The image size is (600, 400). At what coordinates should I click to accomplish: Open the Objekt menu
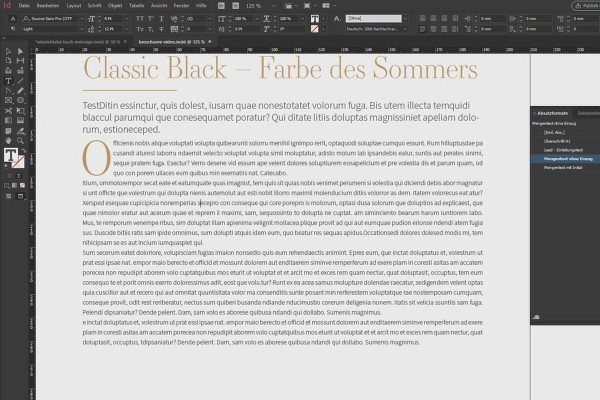(x=115, y=6)
